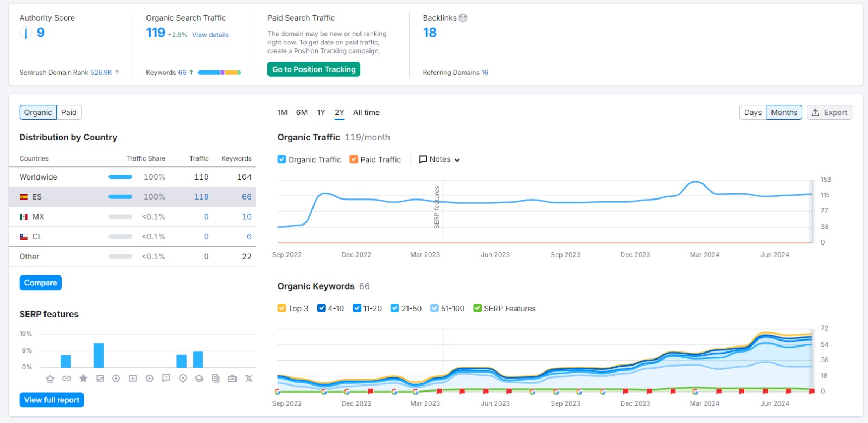
Task: Click the sitelinks chain SERP icon
Action: (x=67, y=379)
